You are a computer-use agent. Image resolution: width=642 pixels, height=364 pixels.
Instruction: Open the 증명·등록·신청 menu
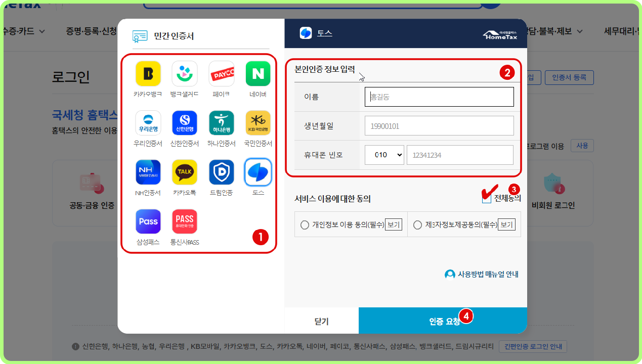[x=91, y=31]
